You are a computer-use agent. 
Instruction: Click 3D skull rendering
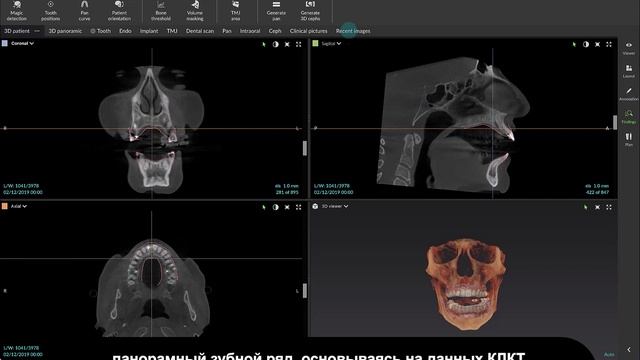[x=466, y=283]
